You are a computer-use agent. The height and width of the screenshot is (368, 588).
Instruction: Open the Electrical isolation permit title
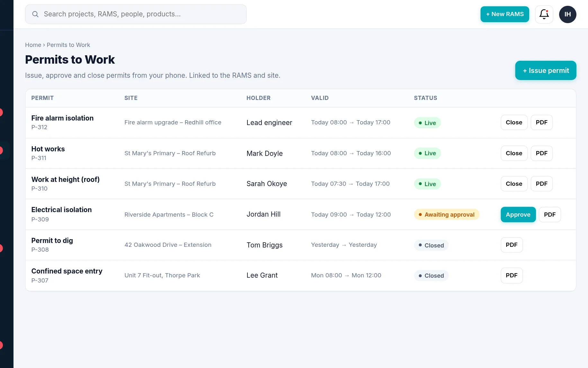point(61,210)
